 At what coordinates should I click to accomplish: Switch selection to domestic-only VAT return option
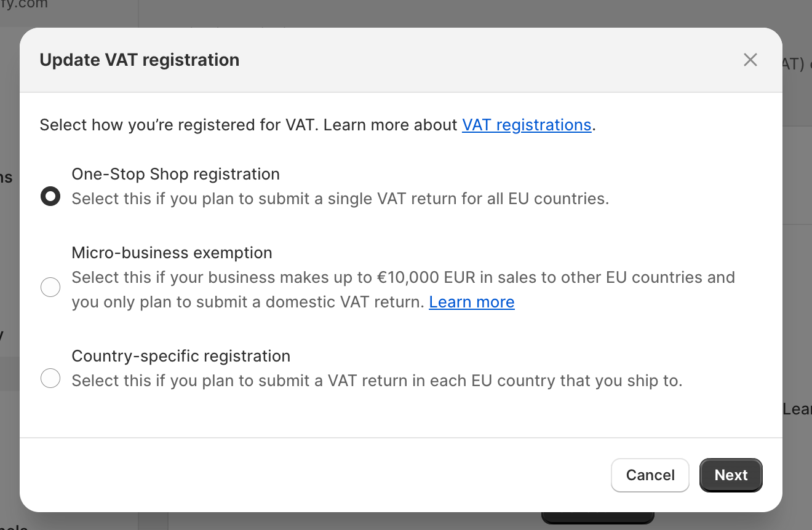(x=50, y=287)
